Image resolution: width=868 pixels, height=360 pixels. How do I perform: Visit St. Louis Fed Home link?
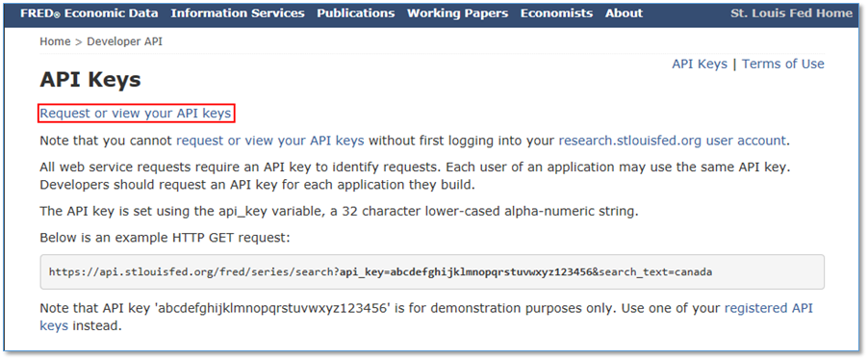click(x=792, y=13)
